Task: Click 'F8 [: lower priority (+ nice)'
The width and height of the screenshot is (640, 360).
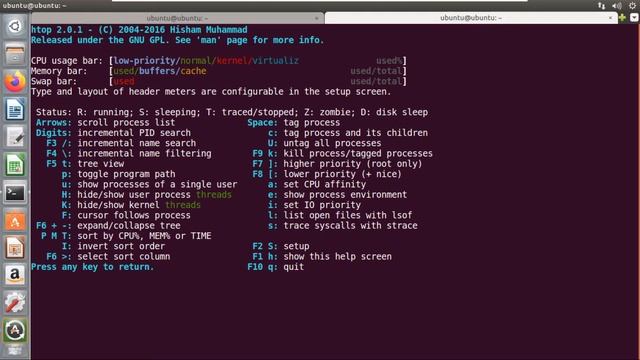Action: pos(327,174)
